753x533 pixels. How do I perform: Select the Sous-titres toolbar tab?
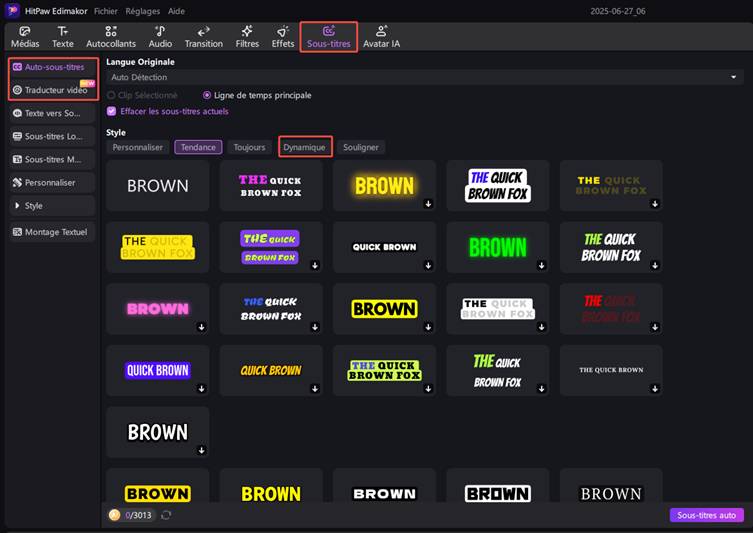[x=328, y=37]
